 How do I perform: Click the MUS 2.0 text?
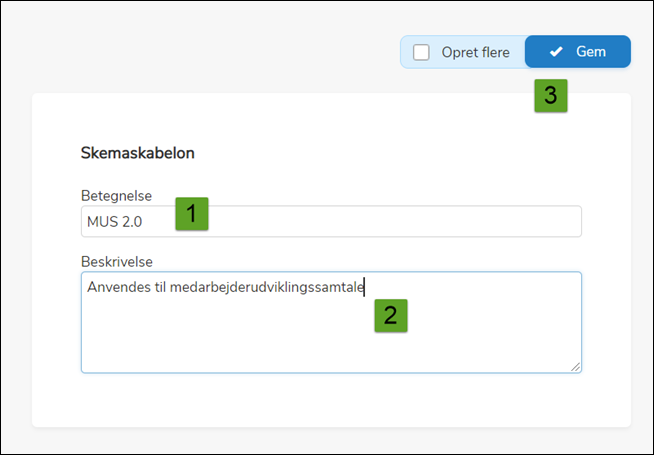click(x=115, y=221)
